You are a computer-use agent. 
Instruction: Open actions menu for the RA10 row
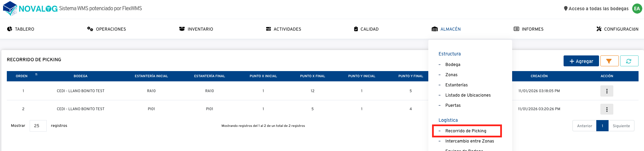[x=607, y=91]
